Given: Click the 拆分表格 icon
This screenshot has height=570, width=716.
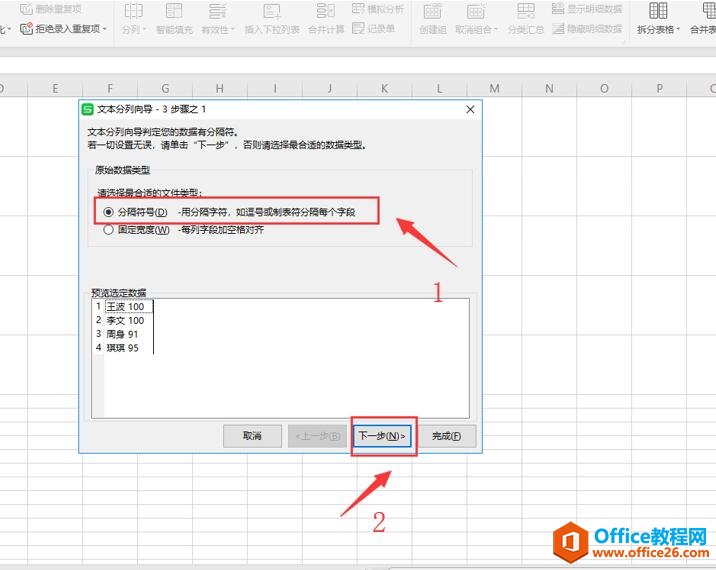Looking at the screenshot, I should (658, 11).
